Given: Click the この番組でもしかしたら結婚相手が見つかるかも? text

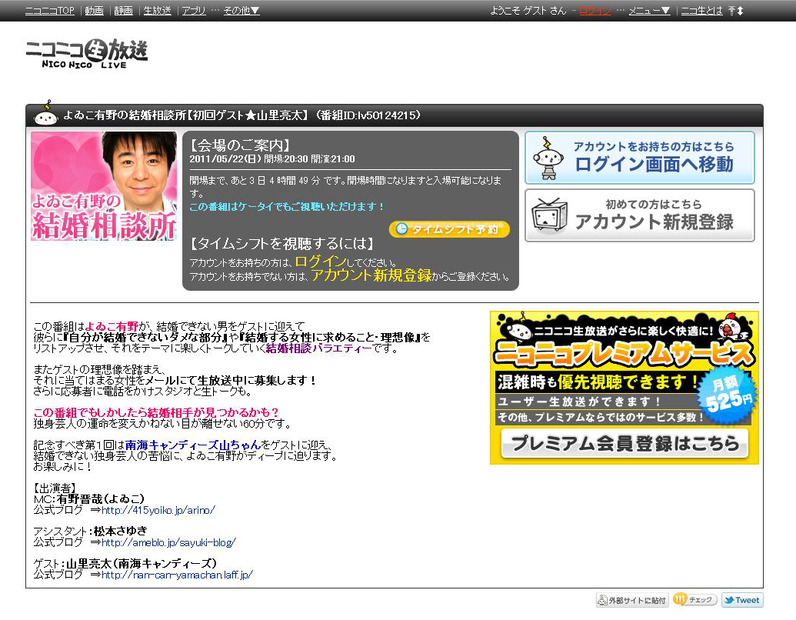Looking at the screenshot, I should [156, 412].
